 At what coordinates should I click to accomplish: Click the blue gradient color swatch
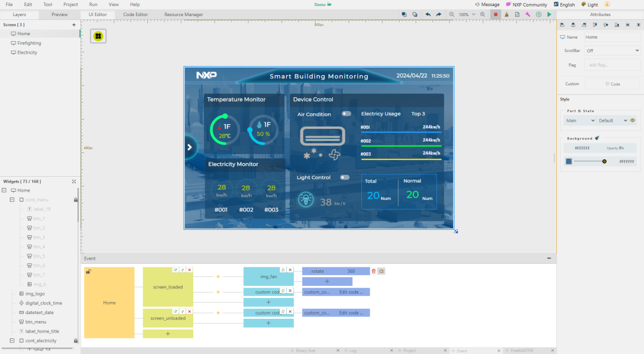point(569,162)
